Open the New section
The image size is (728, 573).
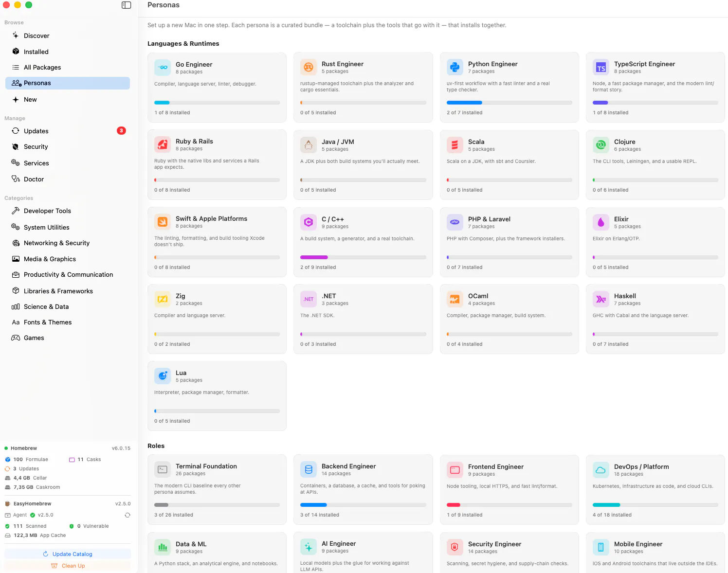tap(68, 99)
